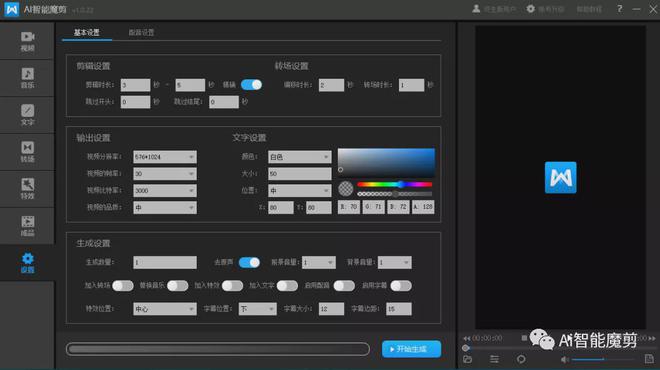Click the user account text in title bar
The image size is (660, 370).
500,9
